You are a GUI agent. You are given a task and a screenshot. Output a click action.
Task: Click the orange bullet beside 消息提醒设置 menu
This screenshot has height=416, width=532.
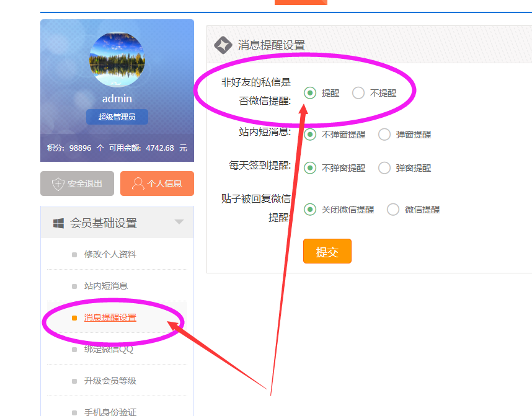[x=74, y=318]
